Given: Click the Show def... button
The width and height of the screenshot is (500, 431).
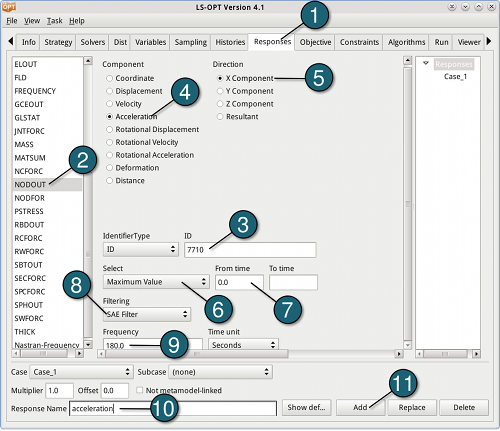Looking at the screenshot, I should [306, 408].
